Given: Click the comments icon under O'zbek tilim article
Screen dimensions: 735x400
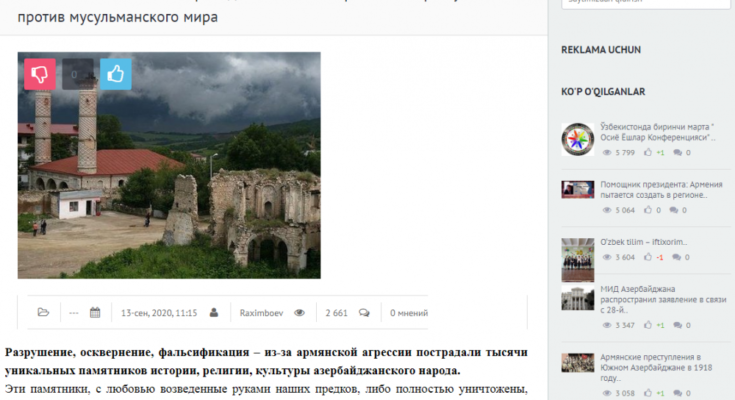Looking at the screenshot, I should click(677, 257).
